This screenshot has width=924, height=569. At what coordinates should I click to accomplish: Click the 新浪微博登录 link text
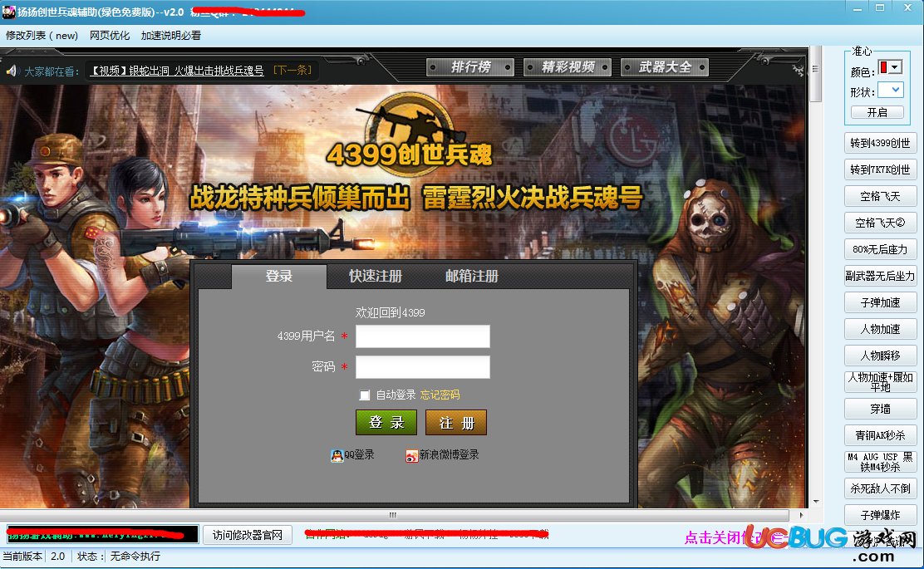(449, 455)
